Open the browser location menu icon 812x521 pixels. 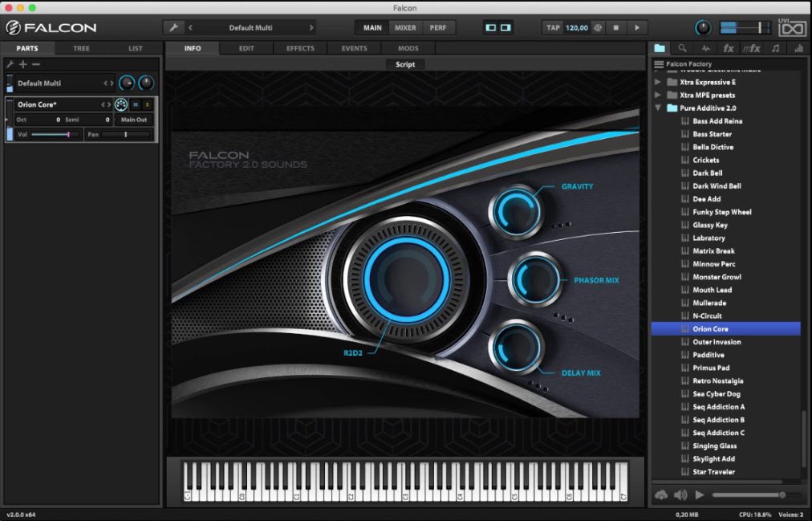pyautogui.click(x=659, y=64)
